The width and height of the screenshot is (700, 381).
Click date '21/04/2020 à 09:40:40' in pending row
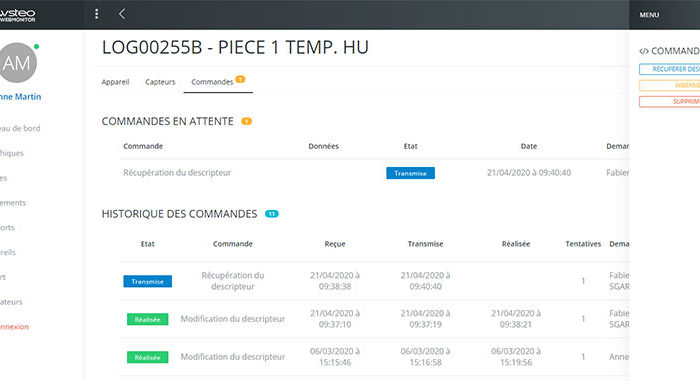pos(529,172)
